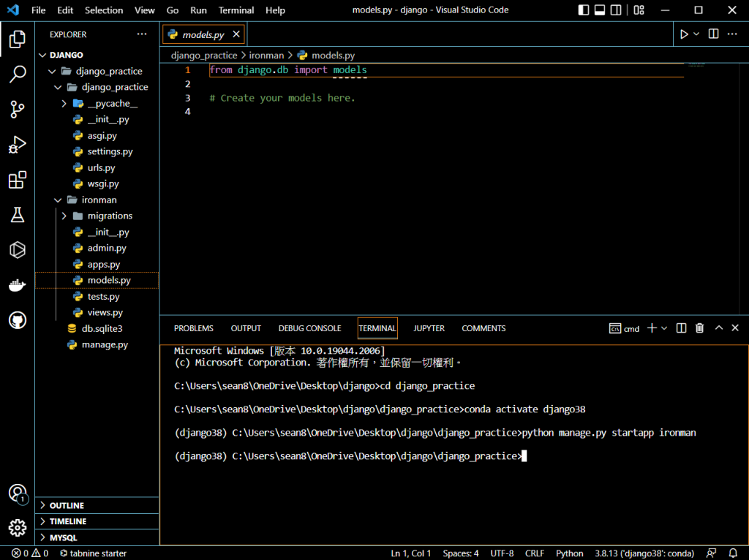Viewport: 749px width, 560px height.
Task: Split the terminal panel
Action: (x=681, y=328)
